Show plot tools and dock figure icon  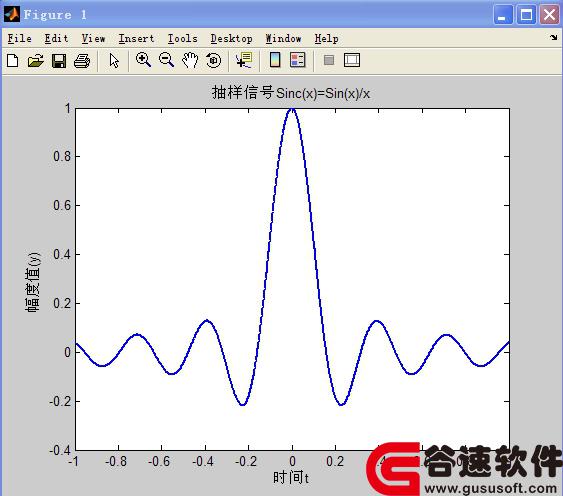[352, 60]
